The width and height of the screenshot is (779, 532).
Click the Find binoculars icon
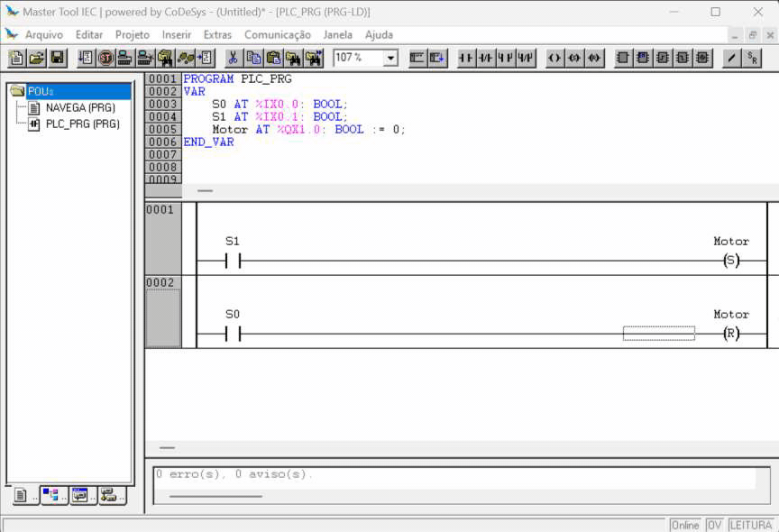point(293,58)
